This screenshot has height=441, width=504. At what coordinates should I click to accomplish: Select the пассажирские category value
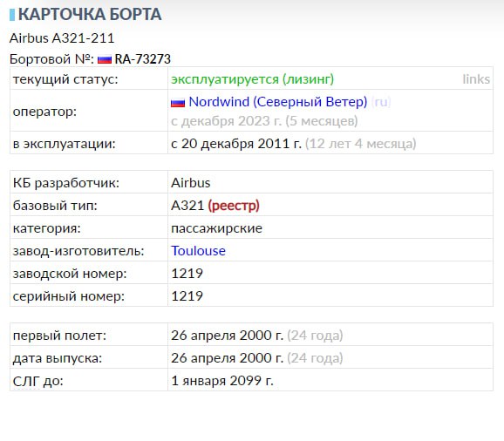216,228
